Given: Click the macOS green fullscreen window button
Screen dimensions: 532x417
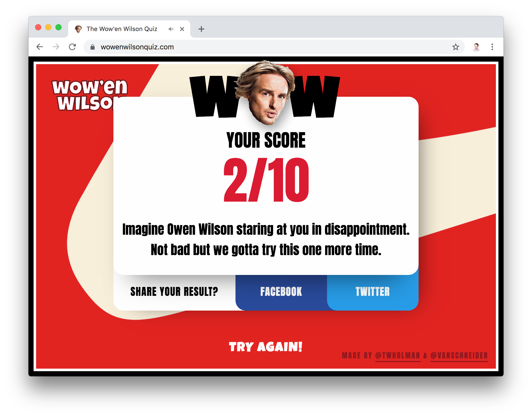Looking at the screenshot, I should pos(58,27).
